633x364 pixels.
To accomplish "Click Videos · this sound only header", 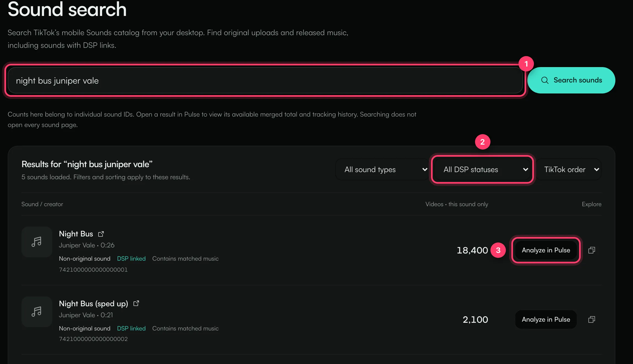I will [x=457, y=204].
